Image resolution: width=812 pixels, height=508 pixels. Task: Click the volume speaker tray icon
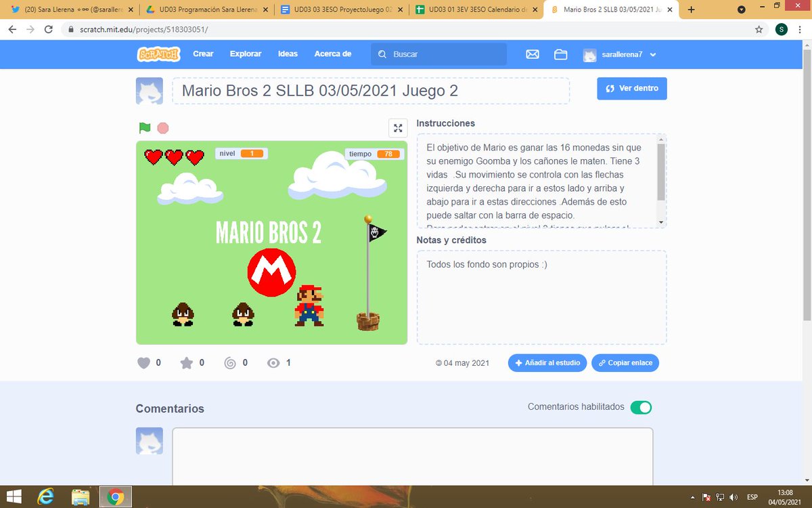pos(733,497)
